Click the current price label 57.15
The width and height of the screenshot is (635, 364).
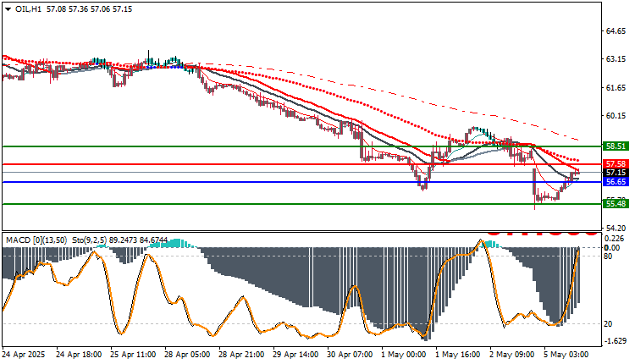click(616, 173)
